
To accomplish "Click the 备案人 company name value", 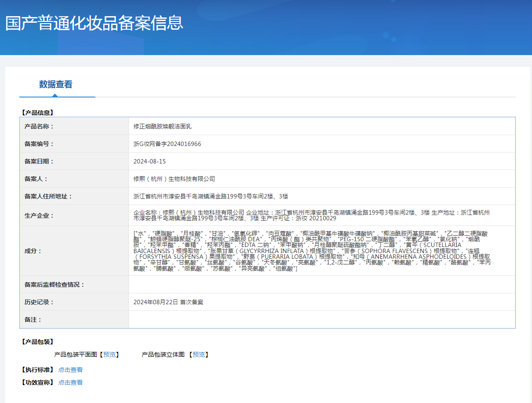I will 174,179.
